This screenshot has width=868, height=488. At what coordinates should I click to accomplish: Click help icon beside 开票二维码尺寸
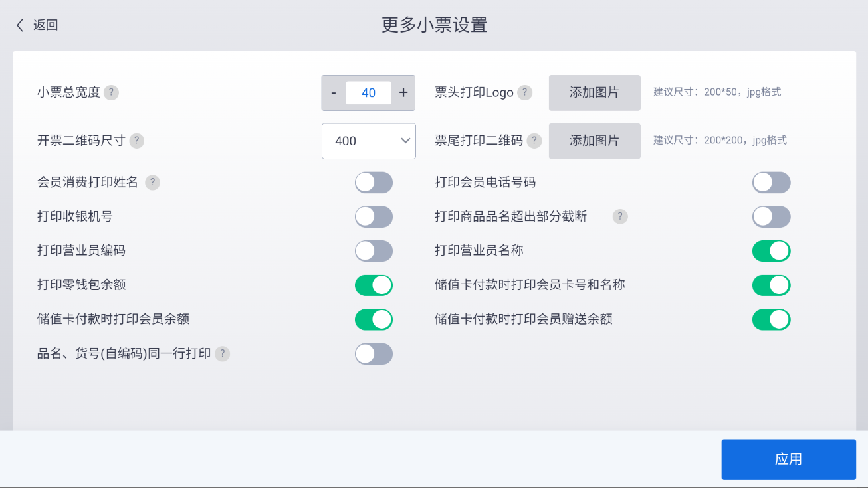point(137,141)
